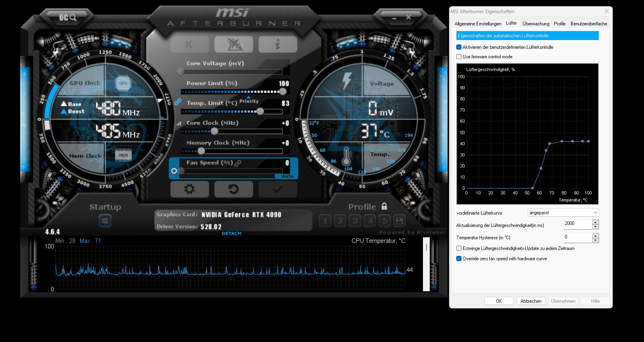Toggle the temp and power limit link icon
The width and height of the screenshot is (644, 342).
click(178, 102)
